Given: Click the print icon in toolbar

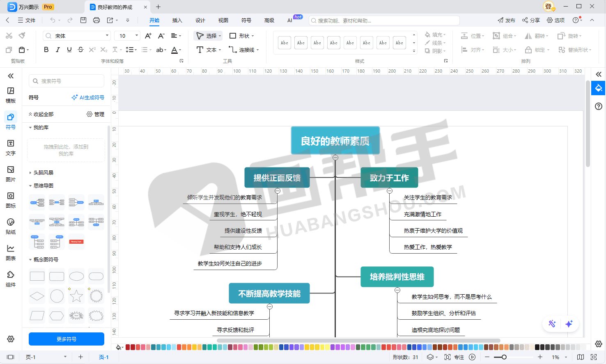Looking at the screenshot, I should click(96, 20).
